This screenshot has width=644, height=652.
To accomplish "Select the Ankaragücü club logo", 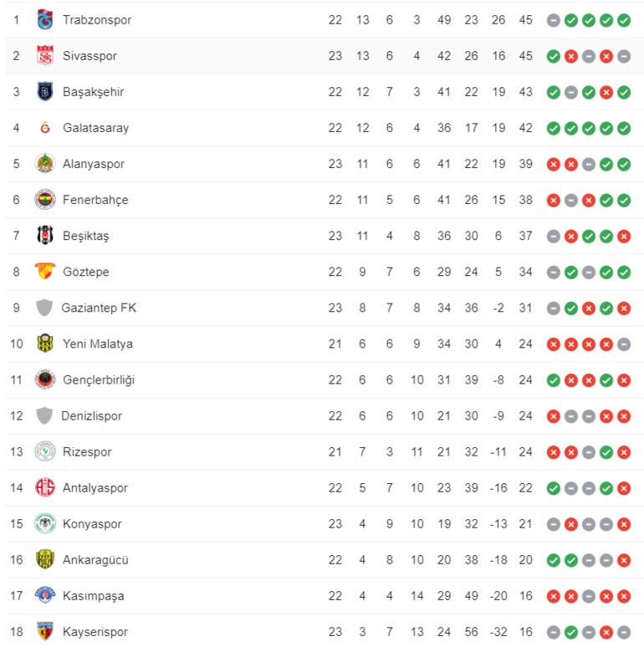I will 45,559.
